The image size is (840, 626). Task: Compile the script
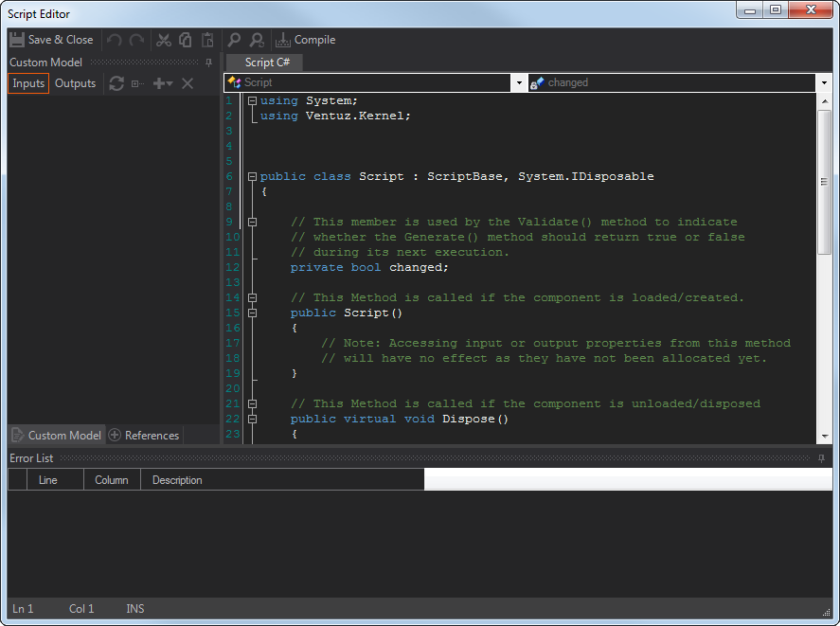(x=305, y=40)
